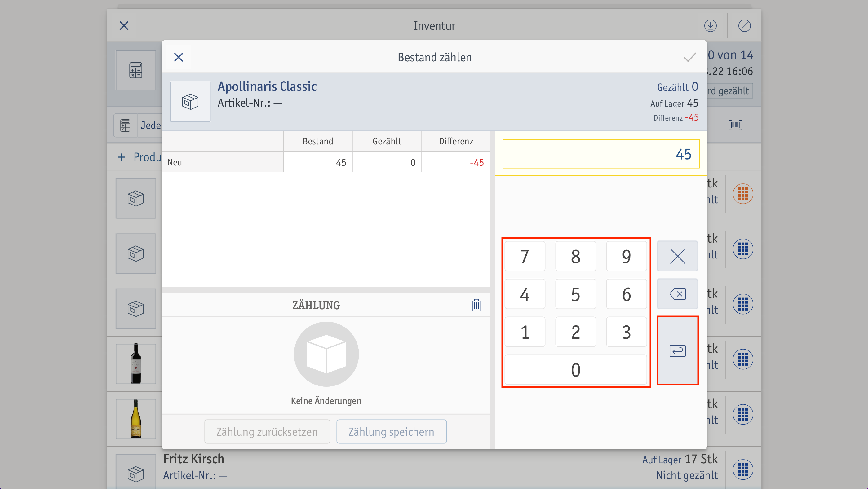Close the Inventur window
Screen dimensions: 868x489
pyautogui.click(x=124, y=26)
